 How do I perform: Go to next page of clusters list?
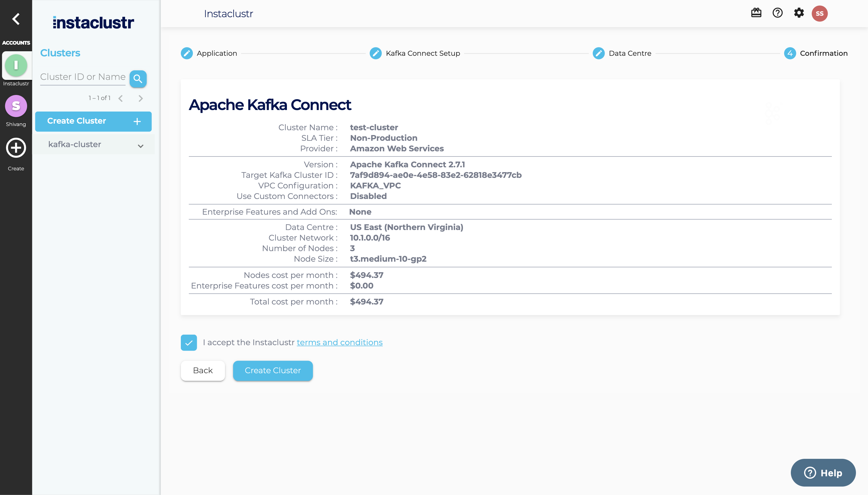(141, 99)
